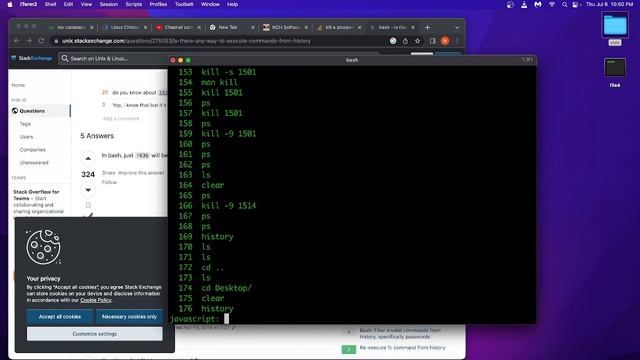Open Customize settings for cookies
The width and height of the screenshot is (640, 360).
[x=95, y=334]
